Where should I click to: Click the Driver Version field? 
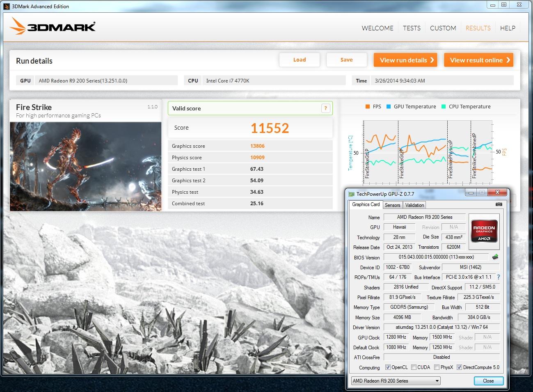(x=441, y=327)
